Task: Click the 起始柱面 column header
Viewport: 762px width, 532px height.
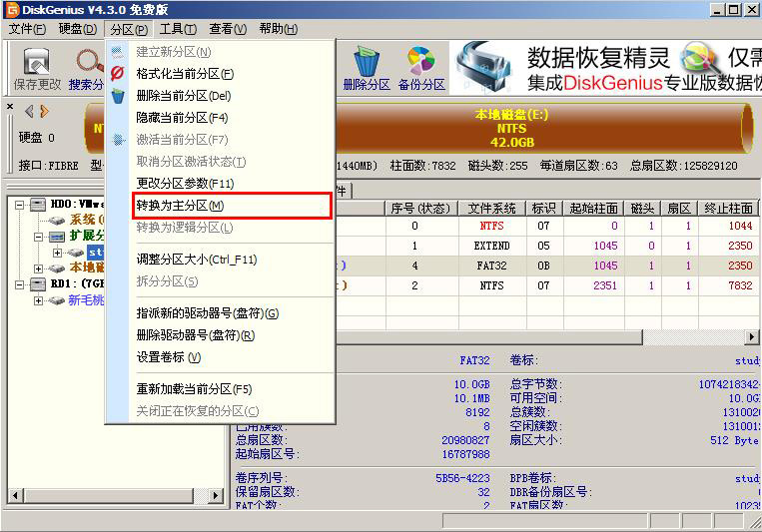Action: coord(593,209)
